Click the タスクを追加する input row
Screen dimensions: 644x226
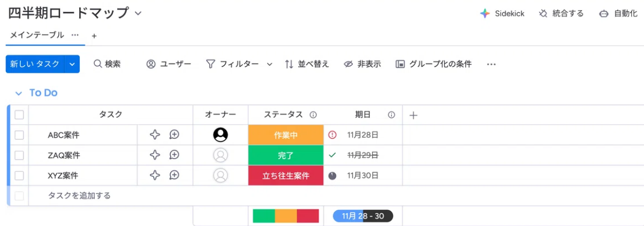79,195
